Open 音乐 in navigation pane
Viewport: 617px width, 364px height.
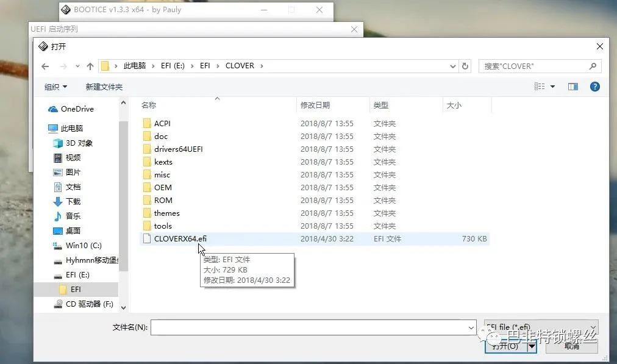click(67, 216)
